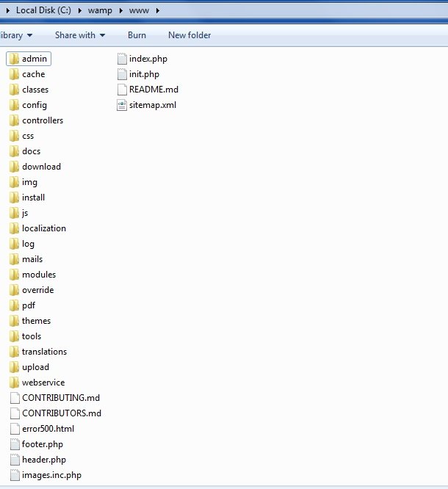Select the CONTRIBUTING.md file name

pos(61,398)
